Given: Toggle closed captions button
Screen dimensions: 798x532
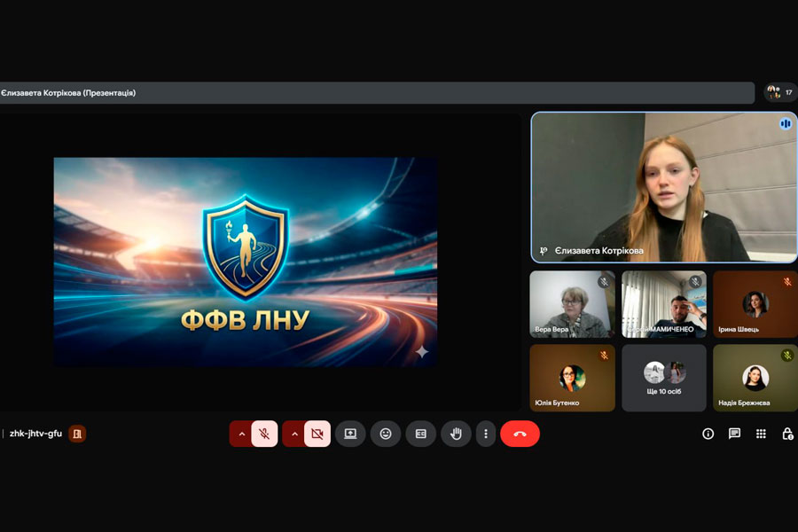Looking at the screenshot, I should (x=421, y=434).
